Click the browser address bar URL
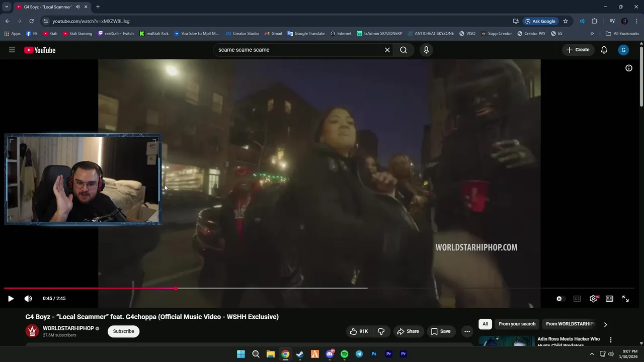644x362 pixels. click(91, 21)
